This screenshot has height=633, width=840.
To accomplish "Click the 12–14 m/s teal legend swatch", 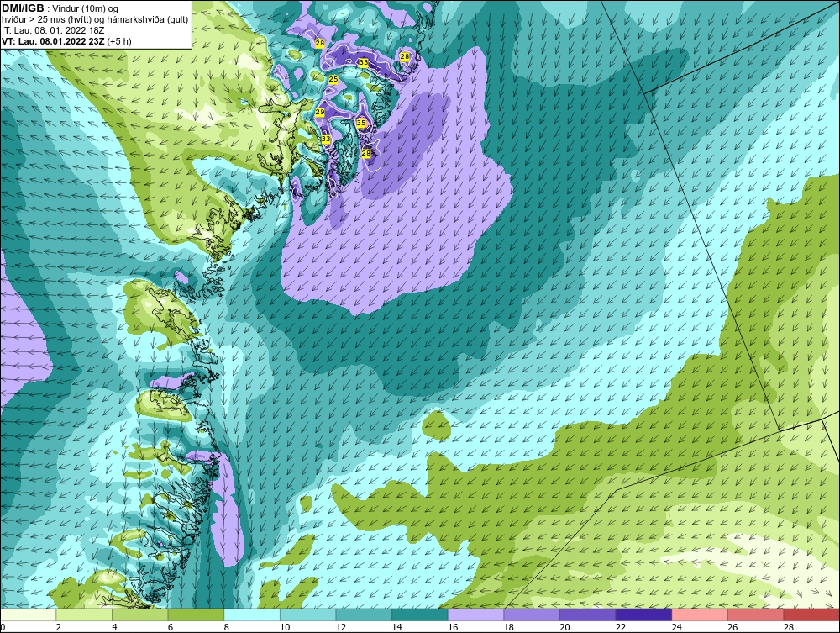I will click(x=364, y=615).
